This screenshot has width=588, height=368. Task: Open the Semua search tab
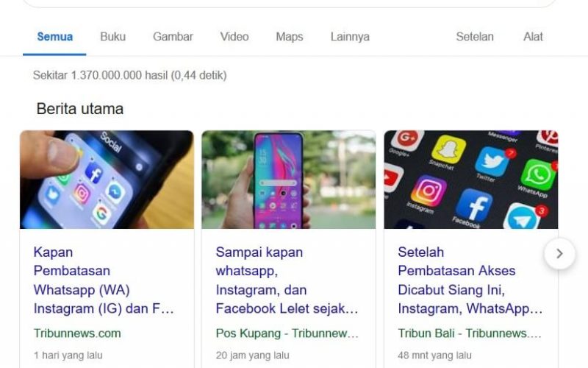(54, 37)
